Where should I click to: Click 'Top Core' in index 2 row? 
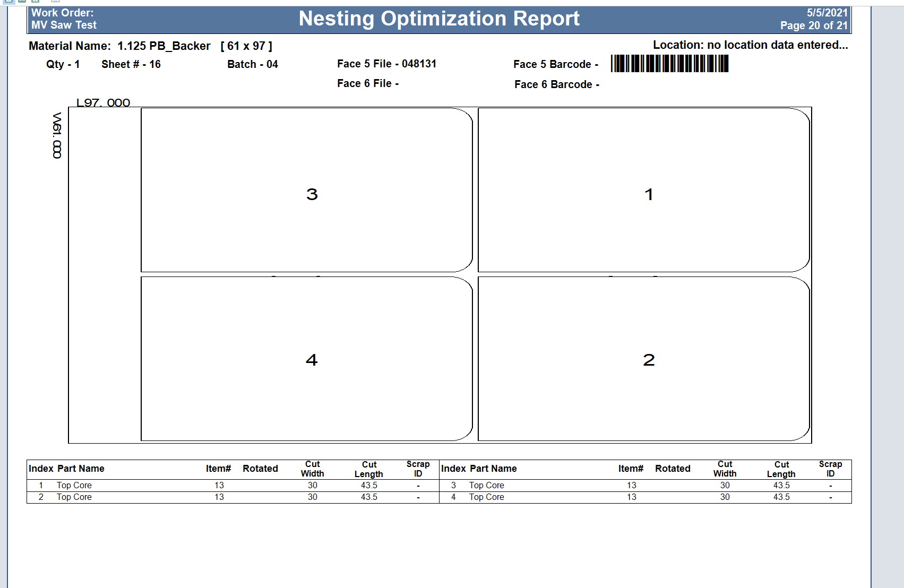coord(74,497)
